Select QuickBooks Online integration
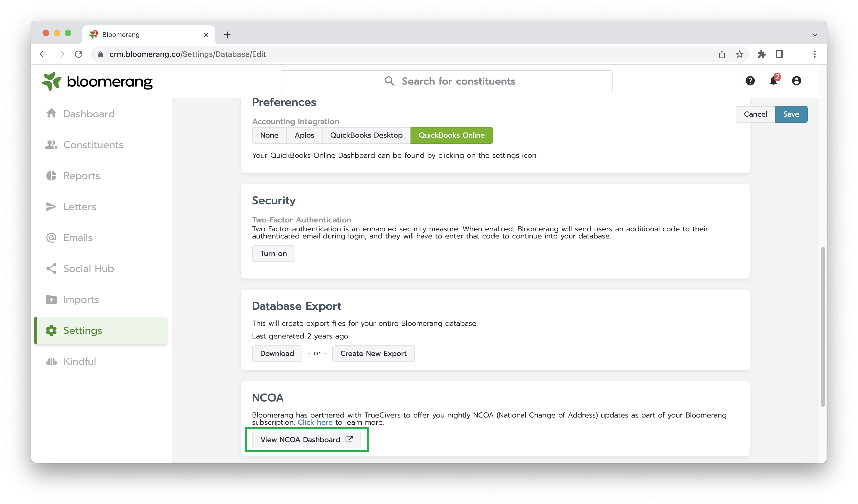 coord(451,135)
